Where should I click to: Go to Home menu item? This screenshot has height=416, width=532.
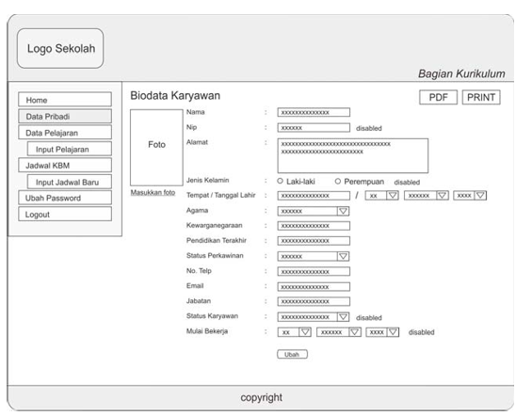65,100
